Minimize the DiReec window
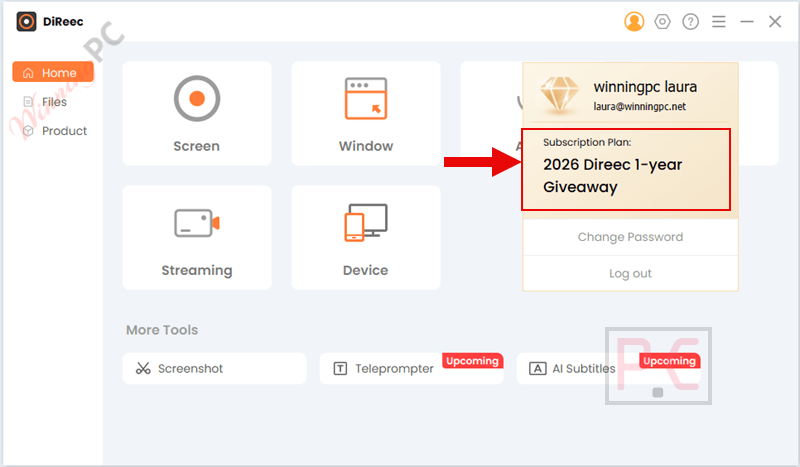Viewport: 800px width, 467px height. 747,21
